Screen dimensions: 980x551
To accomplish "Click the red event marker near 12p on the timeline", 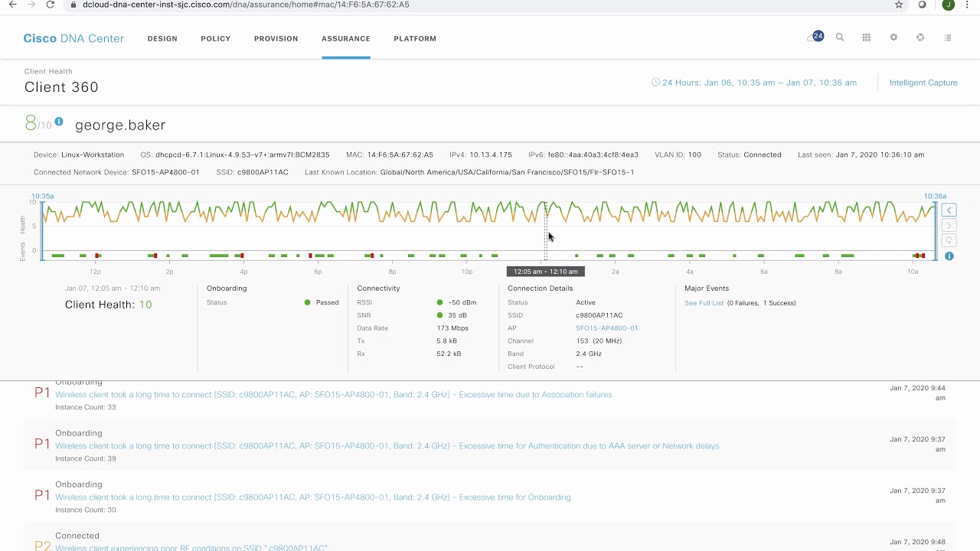I will (97, 256).
